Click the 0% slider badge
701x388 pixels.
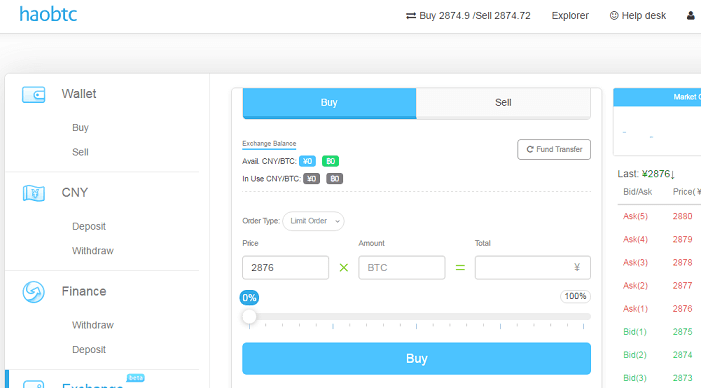click(249, 298)
